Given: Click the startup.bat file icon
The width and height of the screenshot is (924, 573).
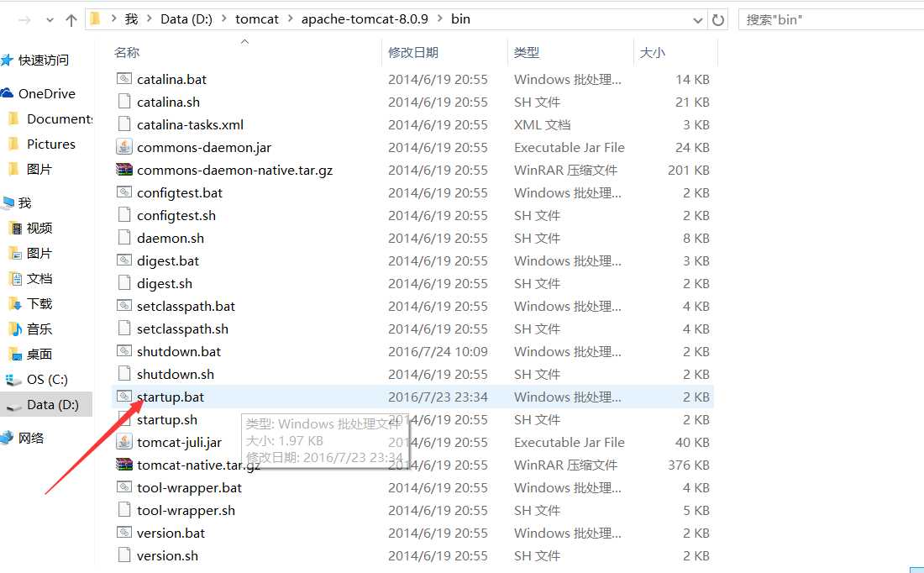Looking at the screenshot, I should pos(123,397).
